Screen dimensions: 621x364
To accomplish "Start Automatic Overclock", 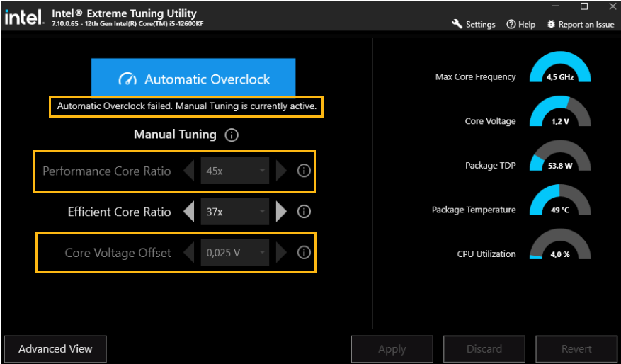I will tap(193, 78).
